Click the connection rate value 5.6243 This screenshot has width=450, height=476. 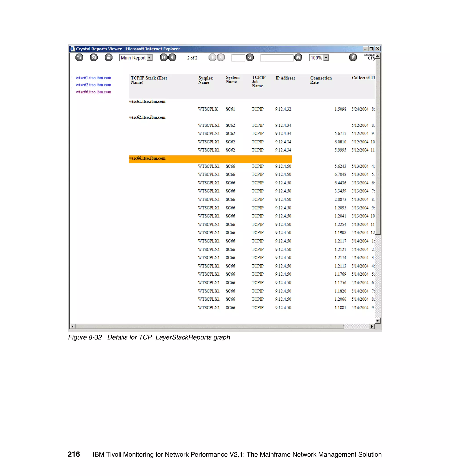[x=340, y=166]
